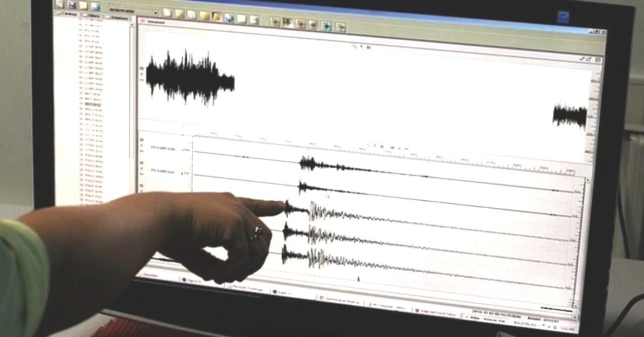Viewport: 644px width, 337px height.
Task: Click the last icon in the right toolbar group
Action: pos(341,27)
